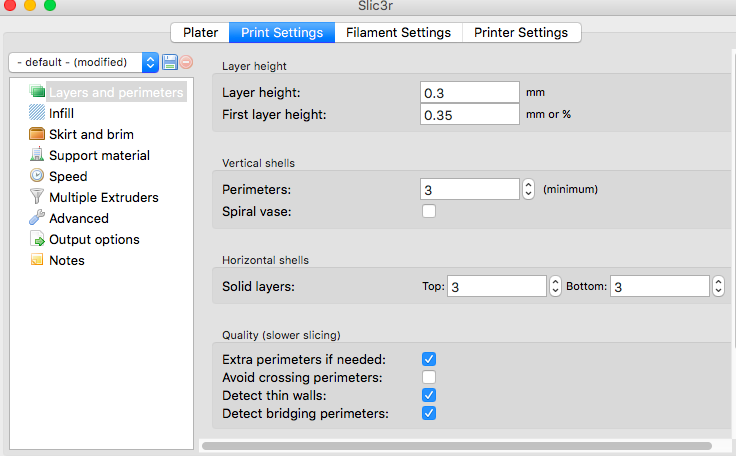Switch to the Filament Settings tab
This screenshot has width=736, height=456.
click(398, 33)
